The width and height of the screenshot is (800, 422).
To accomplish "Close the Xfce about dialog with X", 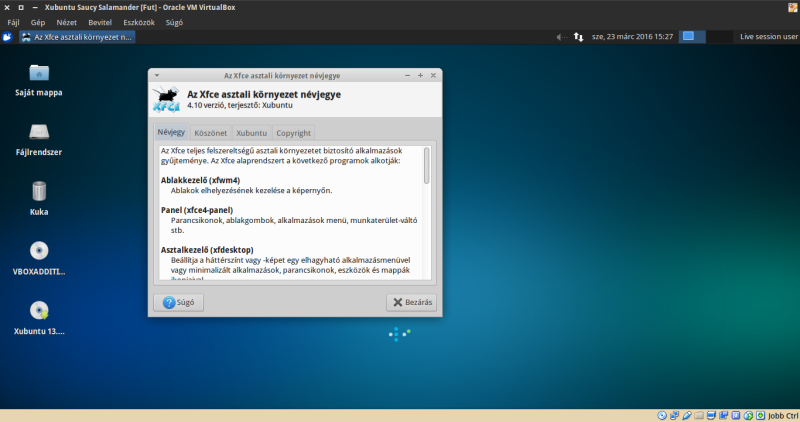I will (433, 75).
